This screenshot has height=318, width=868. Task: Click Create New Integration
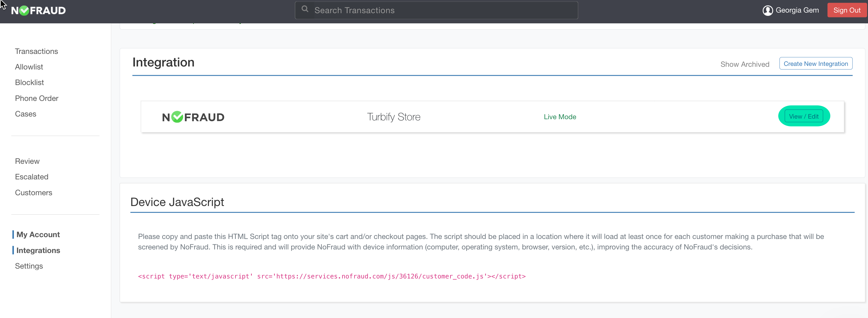(816, 63)
